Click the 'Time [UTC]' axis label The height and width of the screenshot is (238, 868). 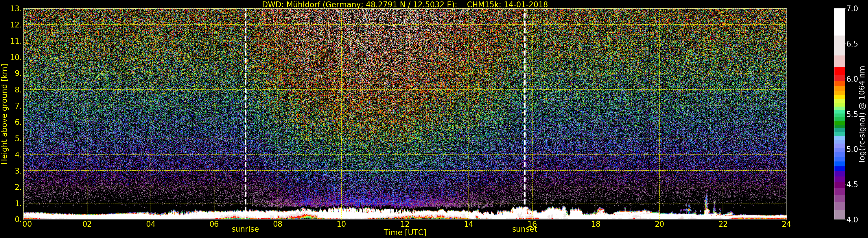coord(405,233)
